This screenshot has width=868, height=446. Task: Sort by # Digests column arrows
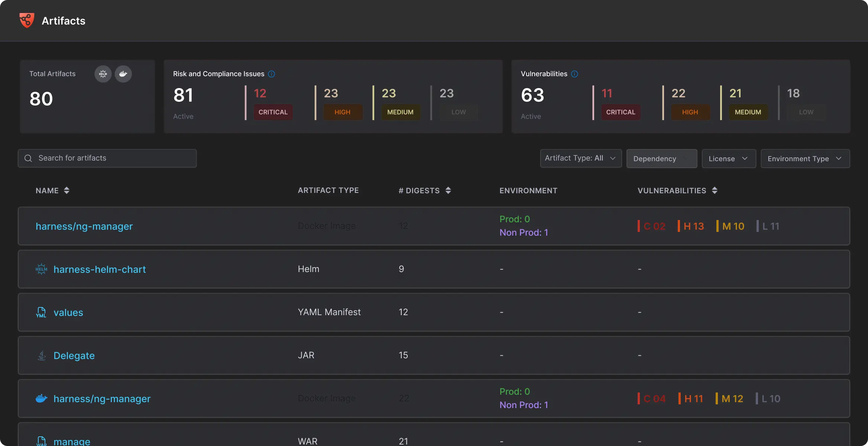pos(448,190)
